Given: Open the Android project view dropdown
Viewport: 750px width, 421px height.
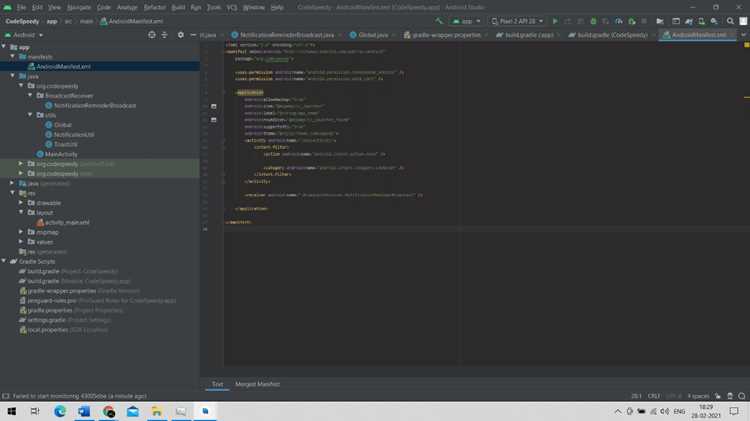Looking at the screenshot, I should (24, 35).
